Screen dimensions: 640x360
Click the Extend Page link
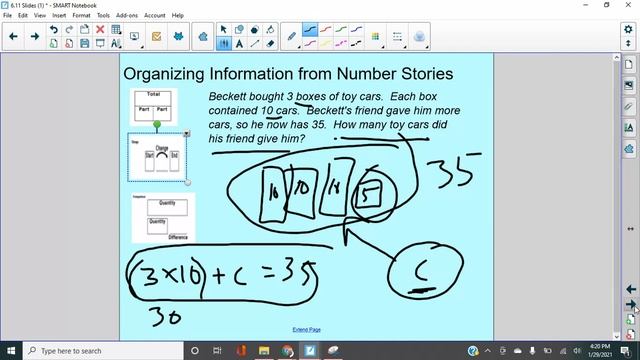307,329
